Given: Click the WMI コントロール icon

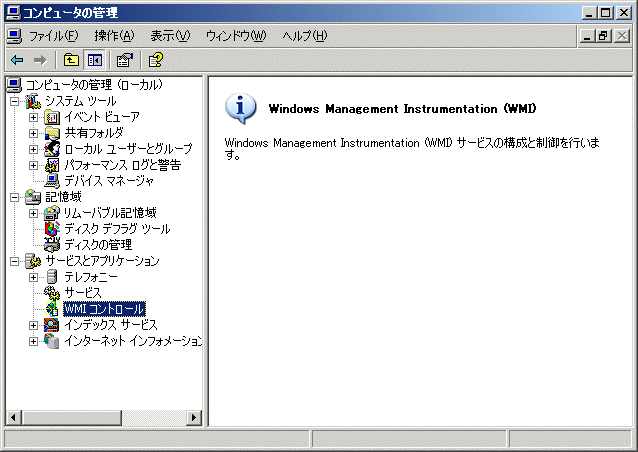Looking at the screenshot, I should 52,309.
